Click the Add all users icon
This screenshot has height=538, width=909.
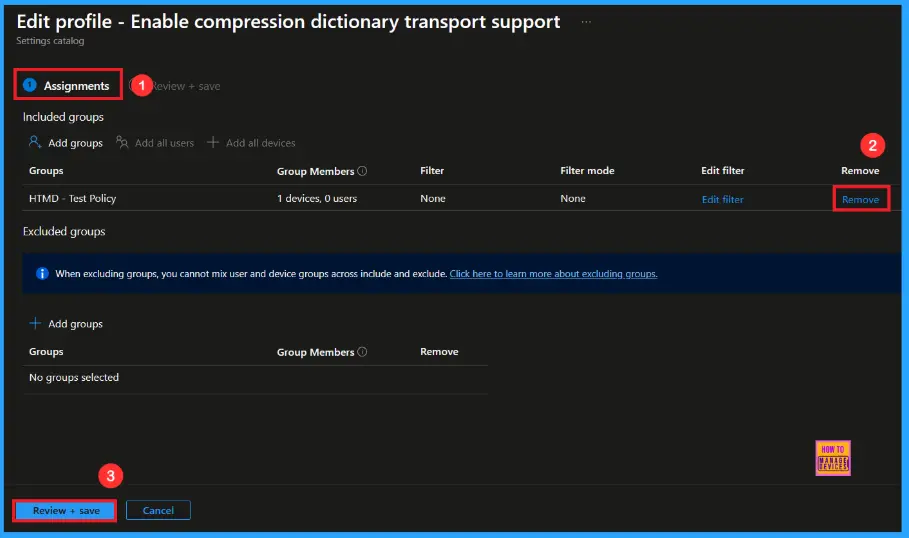tap(122, 142)
